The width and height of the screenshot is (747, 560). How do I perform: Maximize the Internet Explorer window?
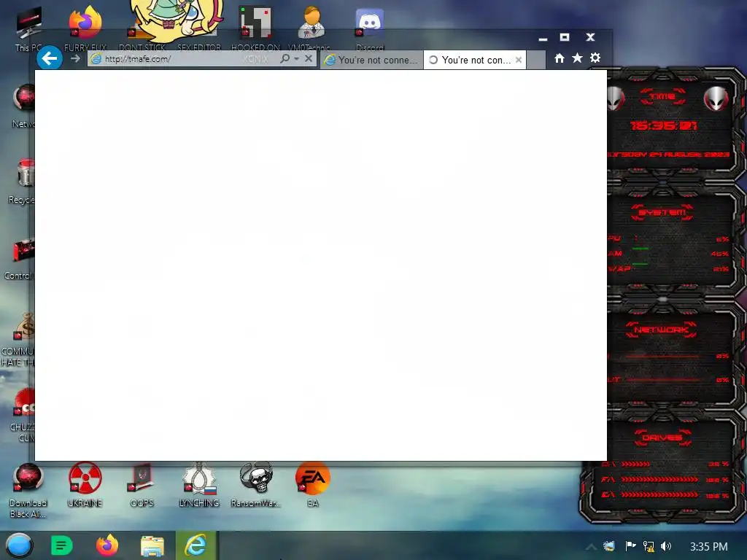(565, 37)
